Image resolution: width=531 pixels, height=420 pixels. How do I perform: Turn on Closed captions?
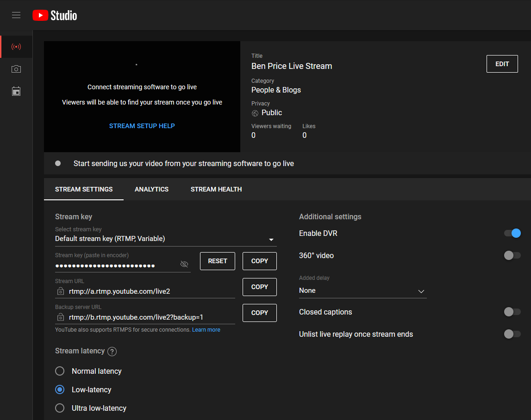coord(512,312)
